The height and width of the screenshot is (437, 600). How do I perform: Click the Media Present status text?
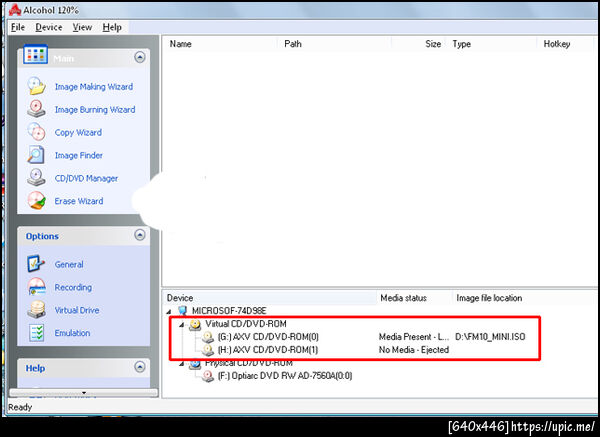point(414,337)
